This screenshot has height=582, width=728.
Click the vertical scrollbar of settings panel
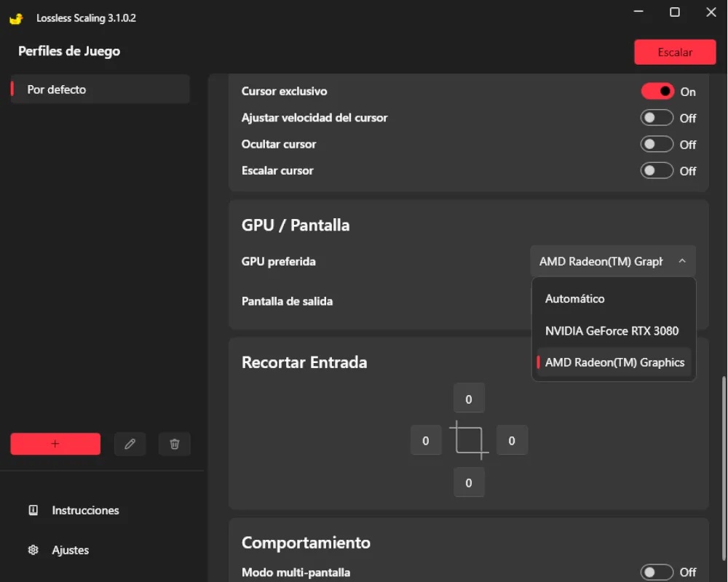pos(724,469)
